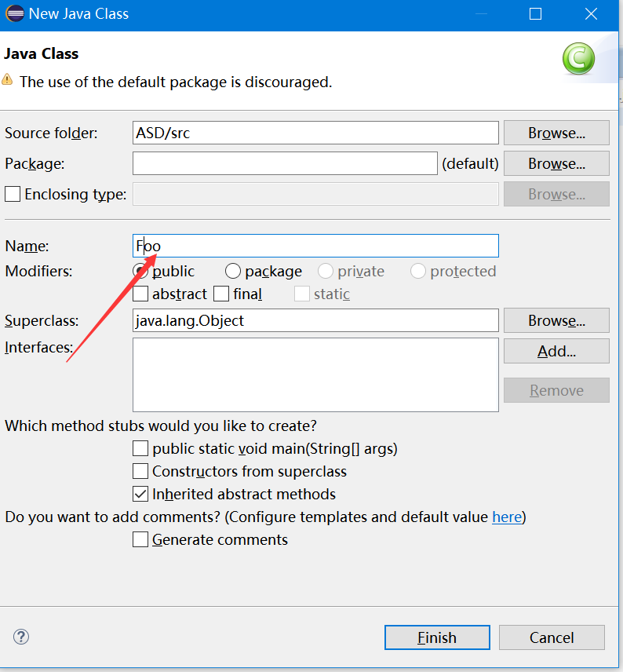Screen dimensions: 623x672
Task: Click the green class wizard icon
Action: click(x=578, y=59)
